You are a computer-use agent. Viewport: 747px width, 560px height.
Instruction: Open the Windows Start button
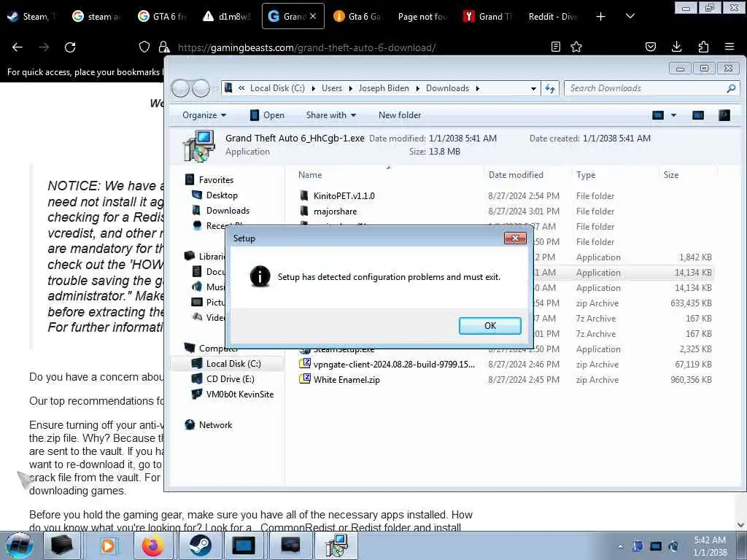pos(20,545)
